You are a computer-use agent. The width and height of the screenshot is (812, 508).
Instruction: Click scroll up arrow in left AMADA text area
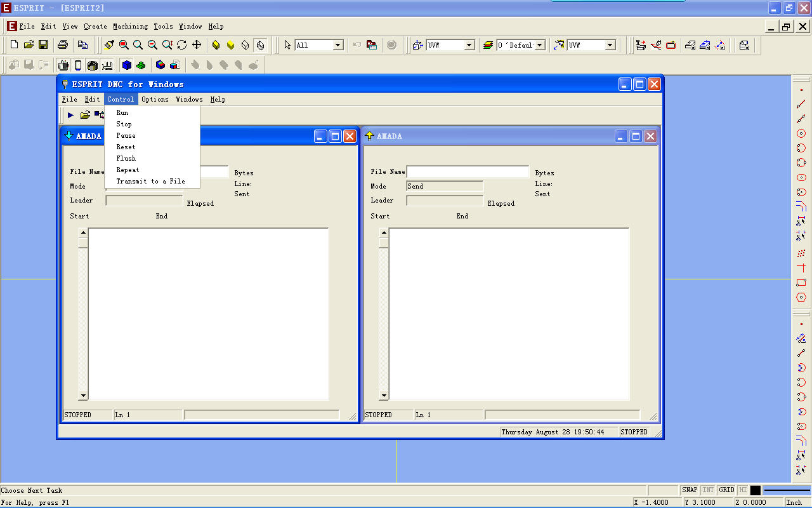point(83,233)
